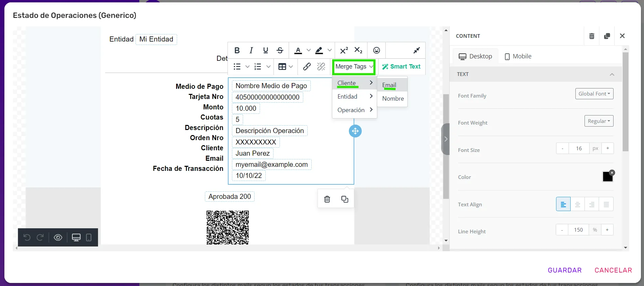Open the Merge Tags dropdown

pyautogui.click(x=354, y=67)
